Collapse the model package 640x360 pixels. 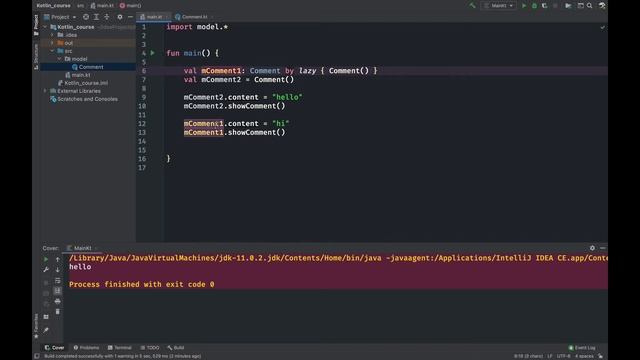coord(60,59)
